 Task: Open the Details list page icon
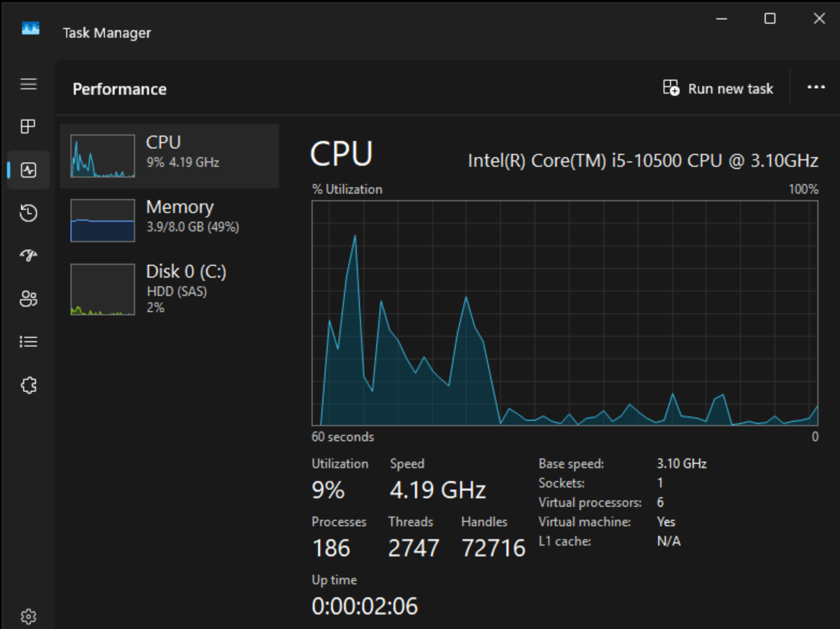click(29, 342)
